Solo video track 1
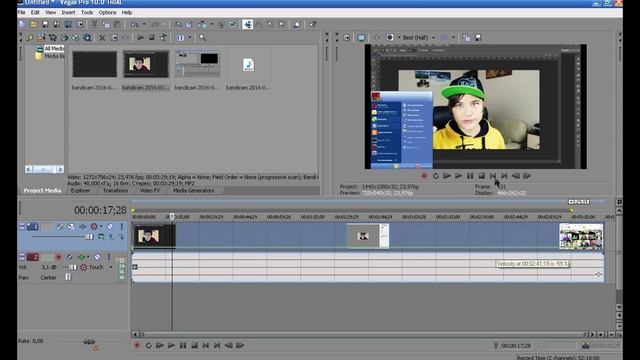 (x=121, y=226)
